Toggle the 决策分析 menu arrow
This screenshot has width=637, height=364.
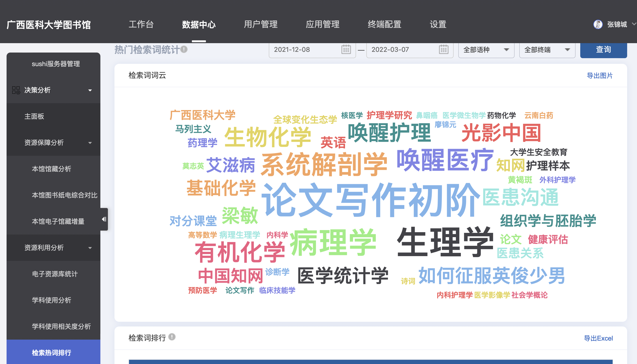(90, 90)
